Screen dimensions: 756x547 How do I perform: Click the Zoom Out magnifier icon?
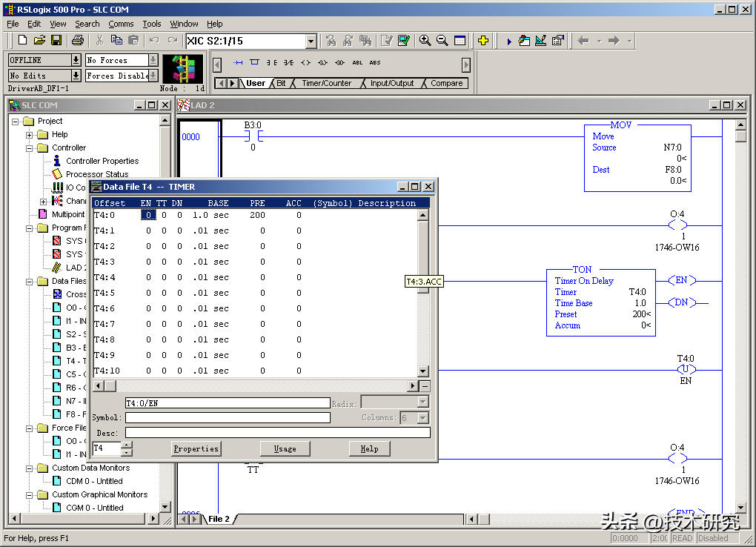(442, 41)
